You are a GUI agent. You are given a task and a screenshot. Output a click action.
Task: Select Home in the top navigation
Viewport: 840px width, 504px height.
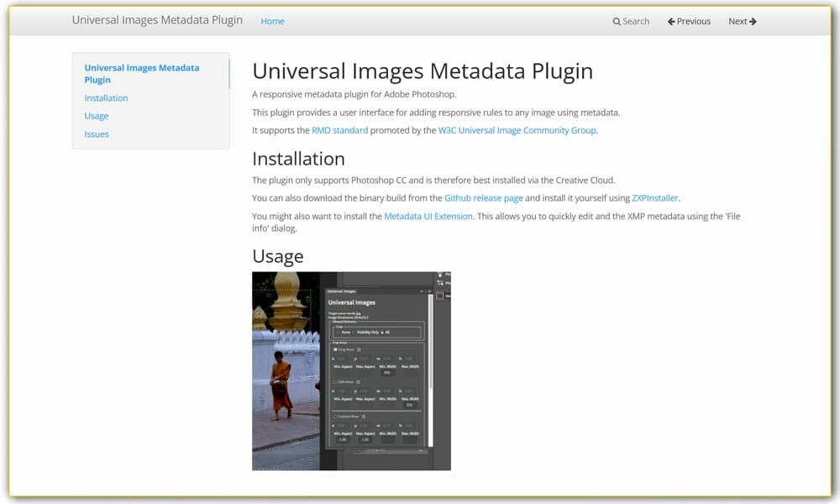pos(272,21)
